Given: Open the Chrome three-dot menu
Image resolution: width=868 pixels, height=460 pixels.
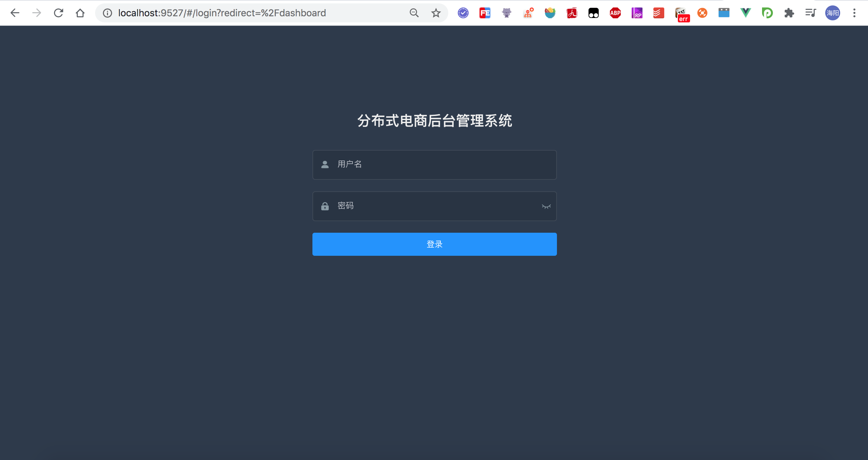Looking at the screenshot, I should click(x=854, y=13).
